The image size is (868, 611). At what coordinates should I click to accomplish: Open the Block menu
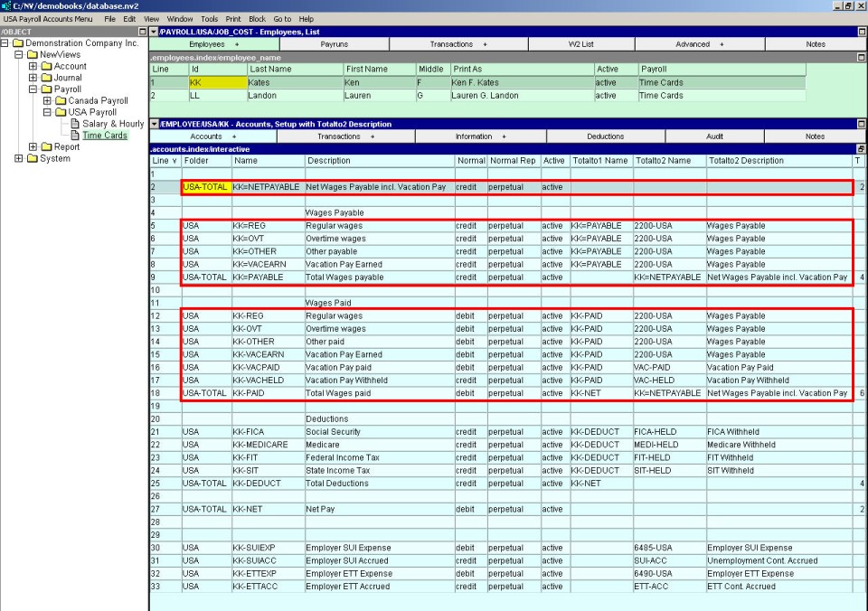pyautogui.click(x=257, y=19)
